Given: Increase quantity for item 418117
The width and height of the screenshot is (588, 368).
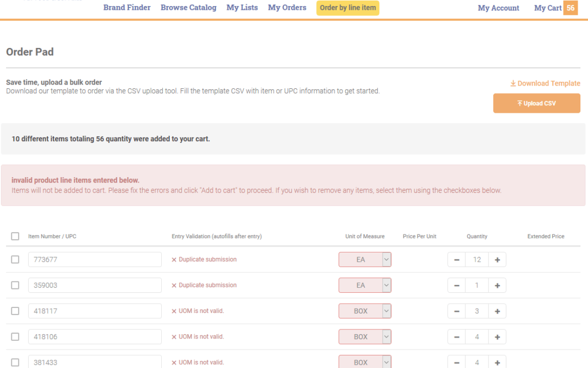Looking at the screenshot, I should click(x=497, y=311).
